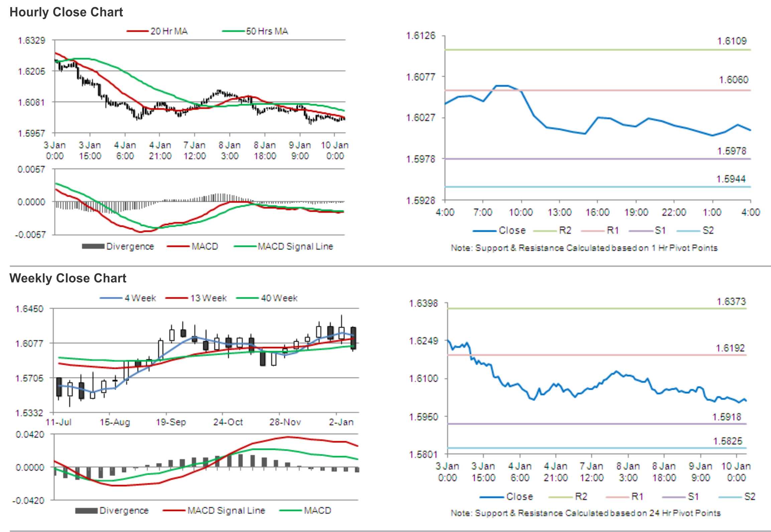This screenshot has height=532, width=771.
Task: Click the 1.6100 y-axis value
Action: [x=423, y=379]
